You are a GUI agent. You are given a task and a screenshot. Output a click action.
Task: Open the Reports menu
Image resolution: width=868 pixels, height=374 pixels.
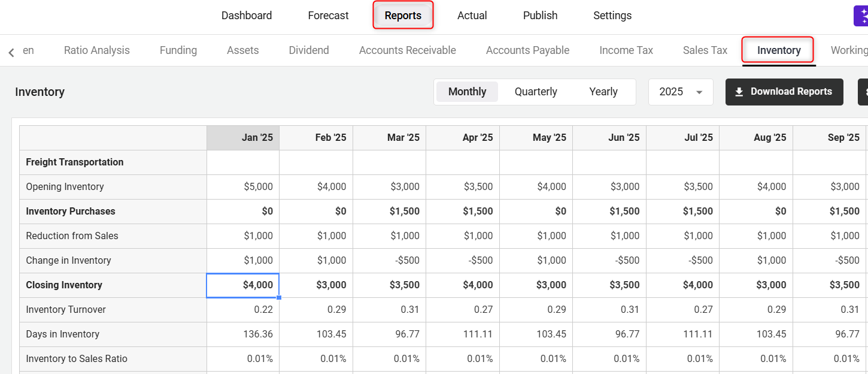tap(403, 16)
